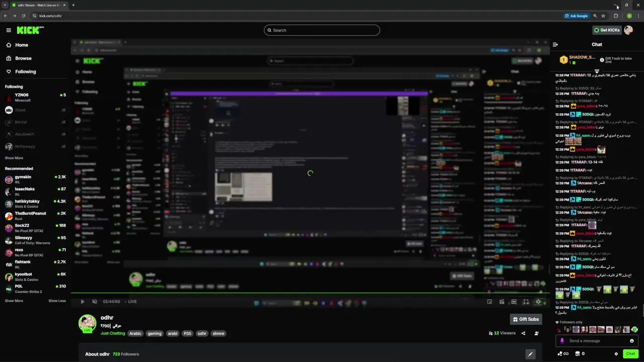The image size is (644, 362).
Task: Open the shop icon showing 0
Action: pyautogui.click(x=580, y=354)
